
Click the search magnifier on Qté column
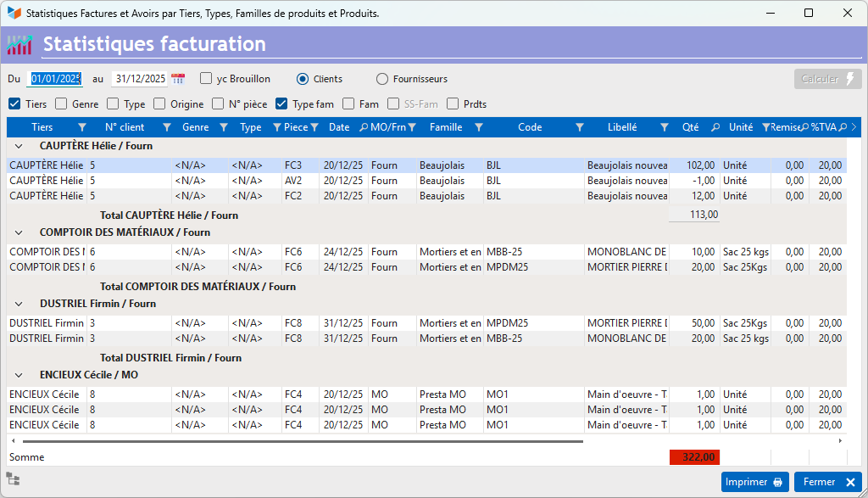[x=715, y=127]
